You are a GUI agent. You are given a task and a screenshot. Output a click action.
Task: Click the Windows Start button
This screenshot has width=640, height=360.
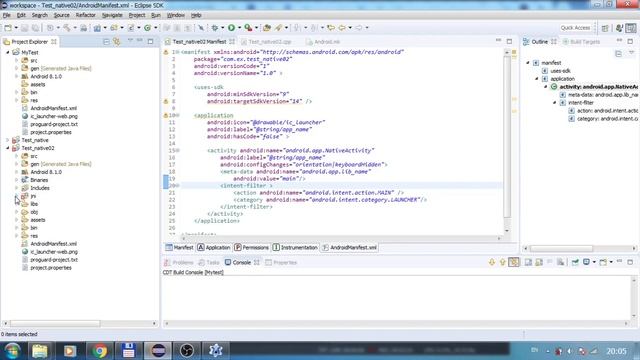click(12, 351)
